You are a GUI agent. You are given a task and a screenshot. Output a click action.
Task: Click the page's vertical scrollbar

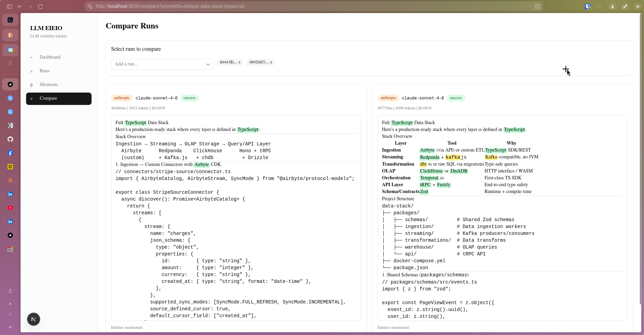640,159
